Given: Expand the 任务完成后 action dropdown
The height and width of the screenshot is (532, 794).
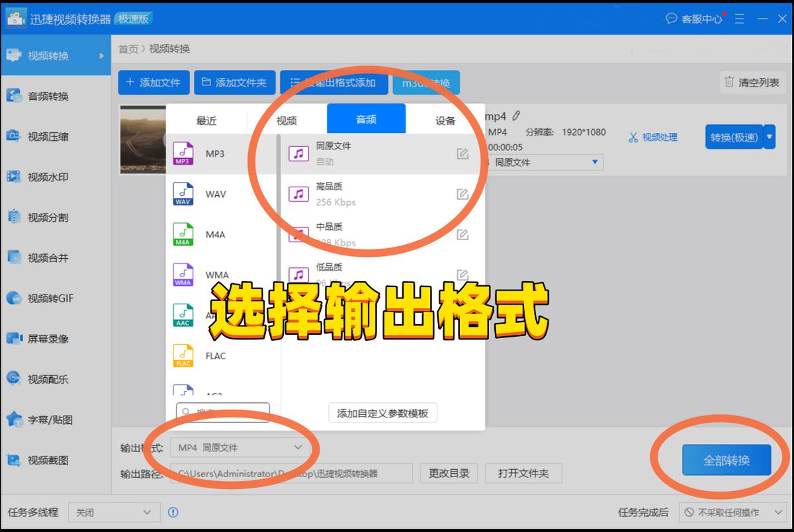Looking at the screenshot, I should point(731,512).
